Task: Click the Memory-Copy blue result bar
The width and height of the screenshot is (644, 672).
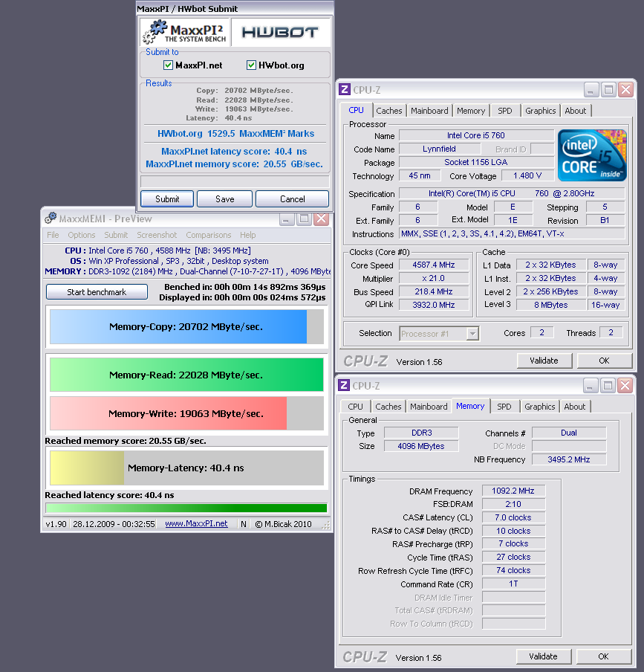Action: pyautogui.click(x=186, y=326)
